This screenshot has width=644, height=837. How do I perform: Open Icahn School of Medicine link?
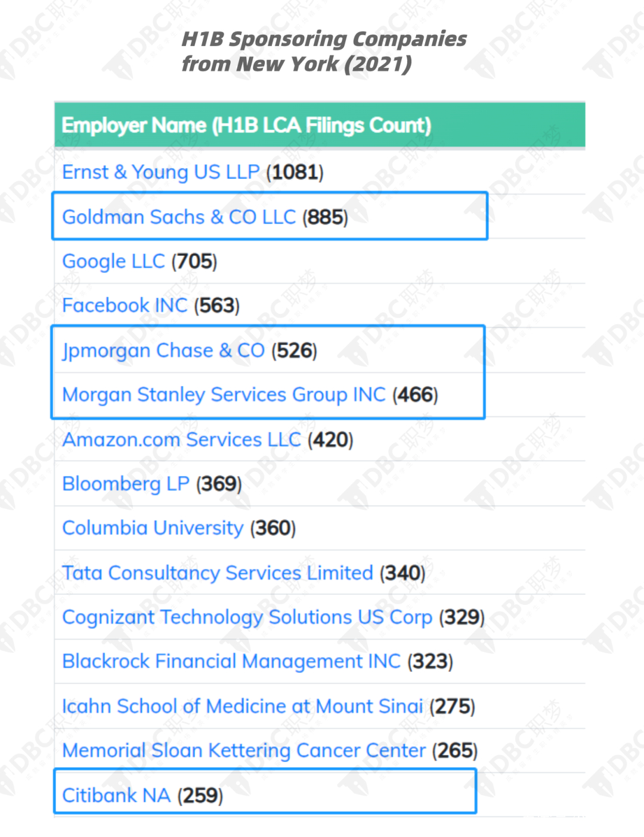point(243,706)
